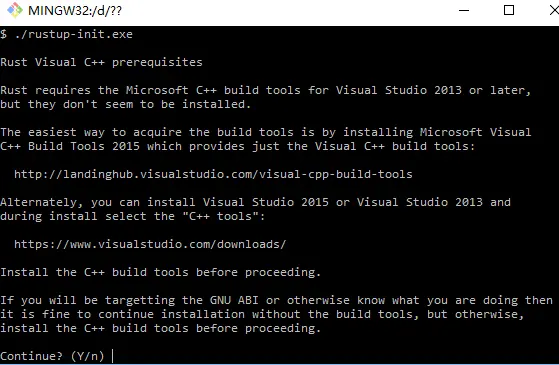This screenshot has width=559, height=365.
Task: Open the www.visualstudio.com/downloads/ URL
Action: pyautogui.click(x=150, y=244)
